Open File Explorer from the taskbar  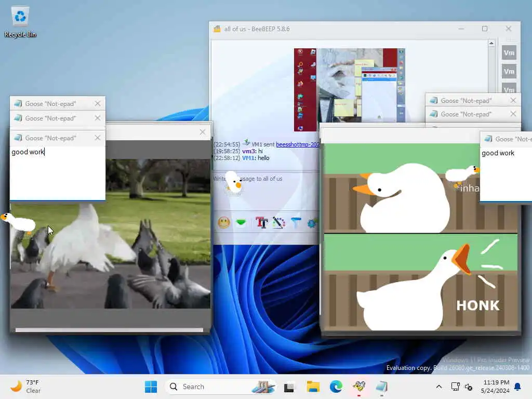click(313, 387)
